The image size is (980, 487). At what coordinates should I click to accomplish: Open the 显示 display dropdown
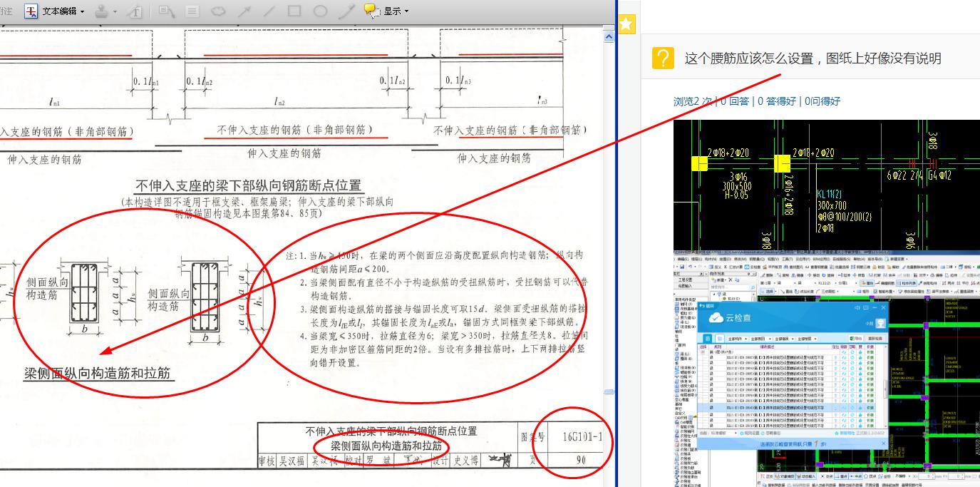396,11
